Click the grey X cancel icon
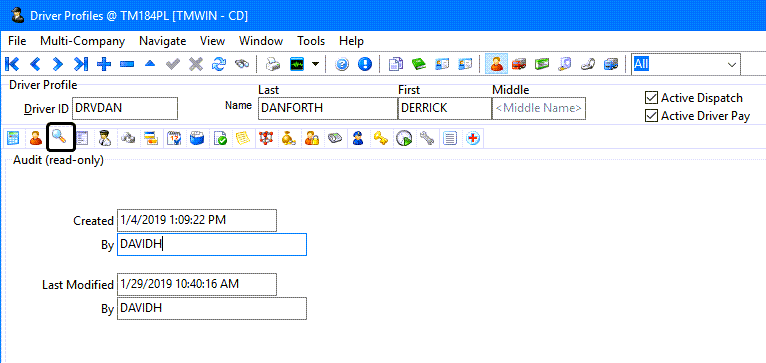Viewport: 766px width, 363px height. coord(196,64)
